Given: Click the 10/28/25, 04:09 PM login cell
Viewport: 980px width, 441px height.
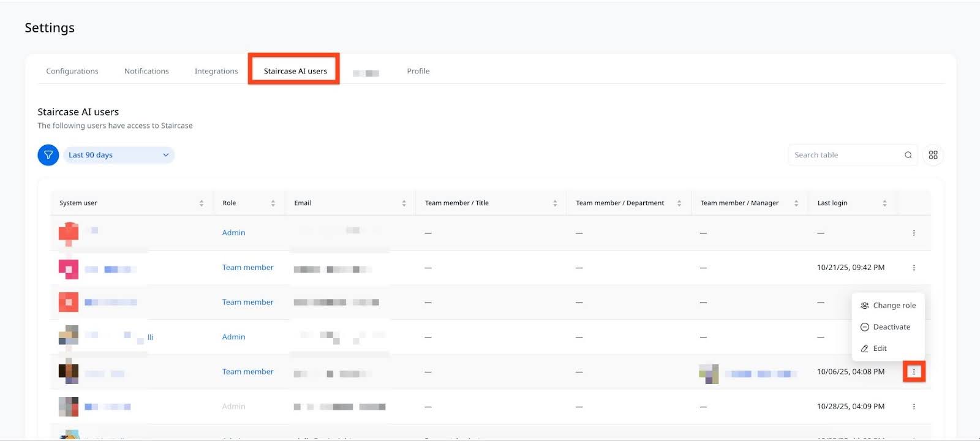Looking at the screenshot, I should 851,407.
